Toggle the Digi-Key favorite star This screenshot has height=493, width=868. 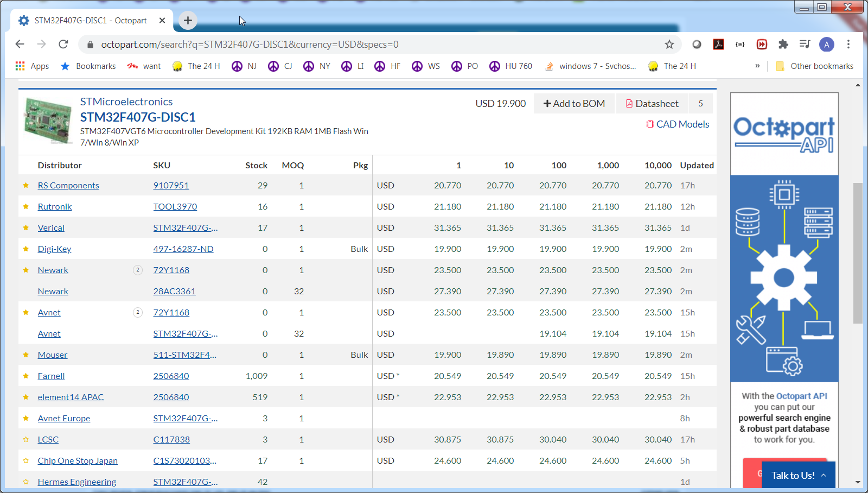coord(25,249)
